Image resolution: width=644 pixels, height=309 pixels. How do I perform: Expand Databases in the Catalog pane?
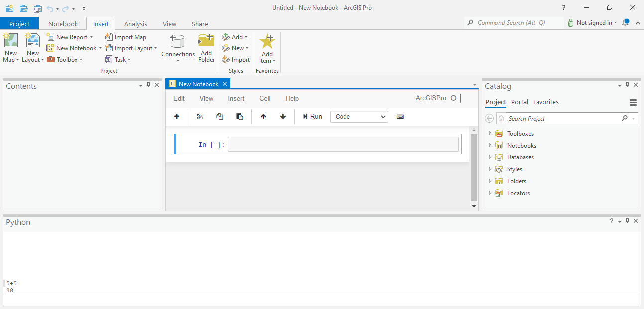490,157
